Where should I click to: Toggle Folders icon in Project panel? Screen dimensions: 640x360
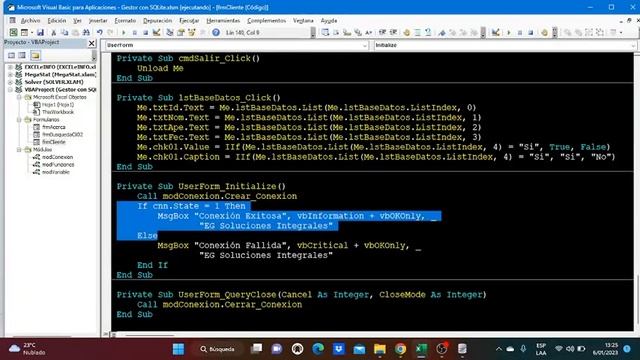(x=35, y=55)
